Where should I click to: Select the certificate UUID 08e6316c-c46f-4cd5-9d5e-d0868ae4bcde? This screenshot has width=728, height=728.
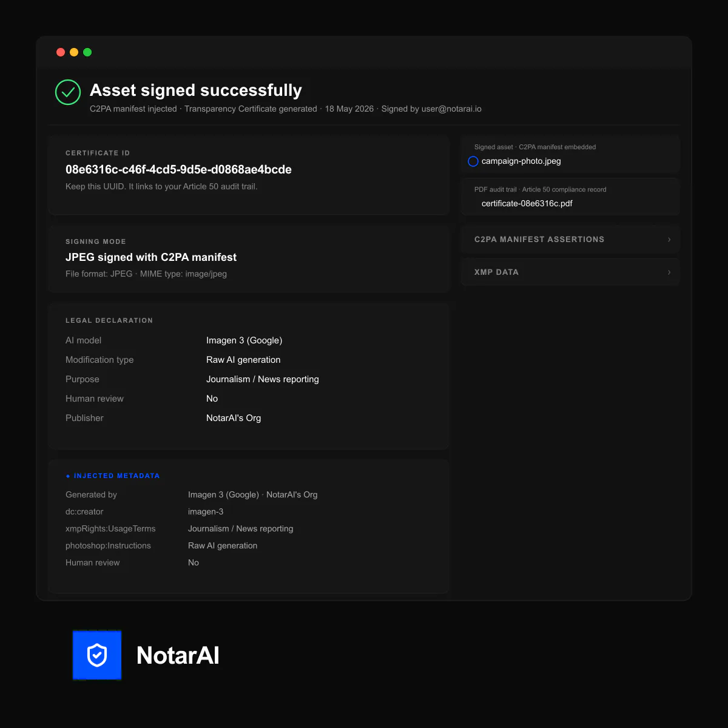coord(178,170)
